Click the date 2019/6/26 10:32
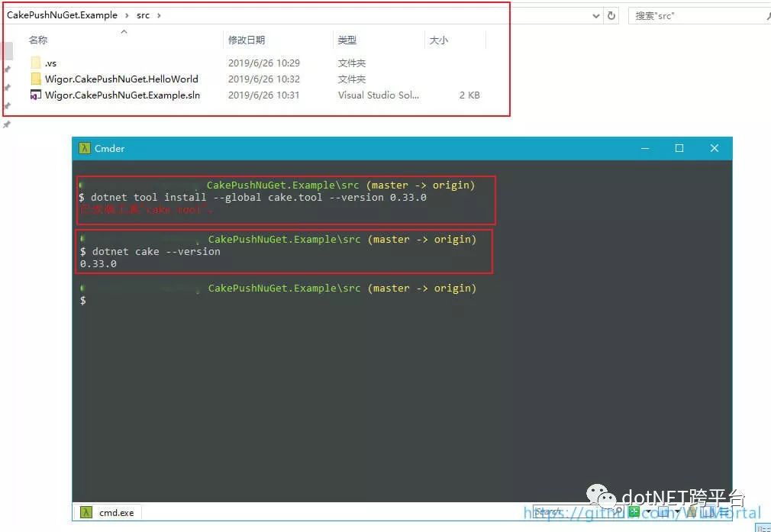The width and height of the screenshot is (771, 532). click(264, 79)
